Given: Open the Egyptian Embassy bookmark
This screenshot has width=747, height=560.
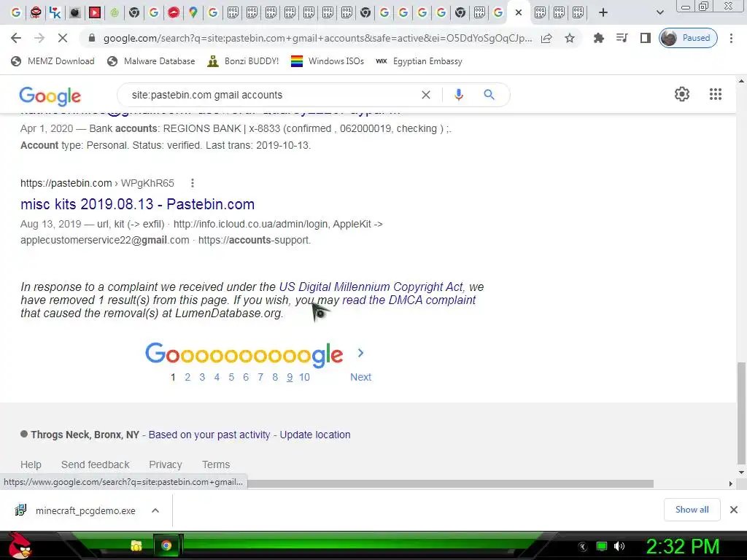Looking at the screenshot, I should click(x=419, y=61).
